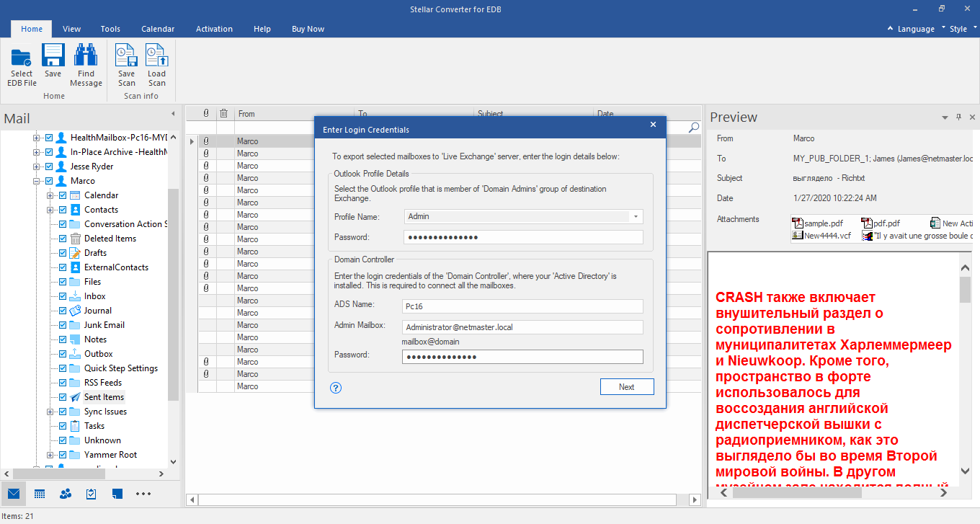
Task: Sort by attachment column paperclip icon
Action: tap(206, 113)
